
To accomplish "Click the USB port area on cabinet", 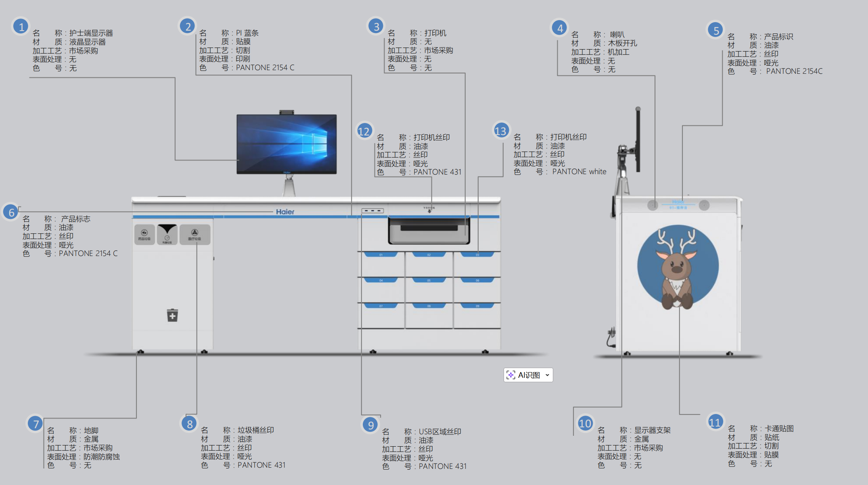I will (372, 210).
